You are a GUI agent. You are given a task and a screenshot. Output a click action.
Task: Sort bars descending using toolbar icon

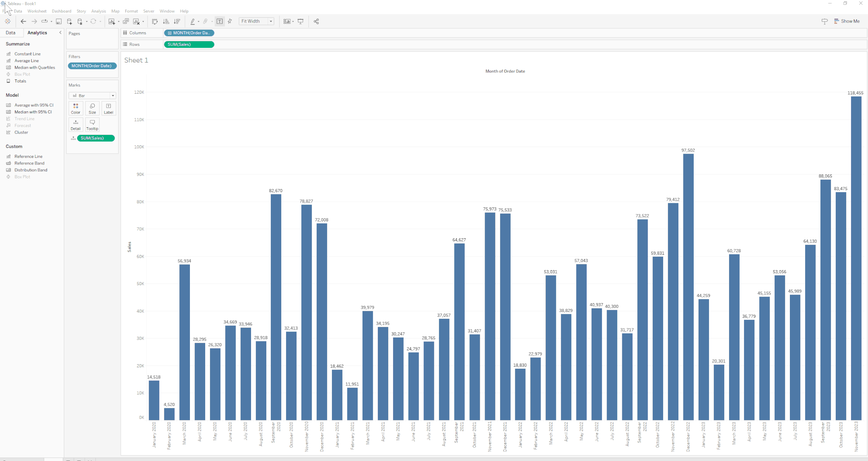[177, 22]
